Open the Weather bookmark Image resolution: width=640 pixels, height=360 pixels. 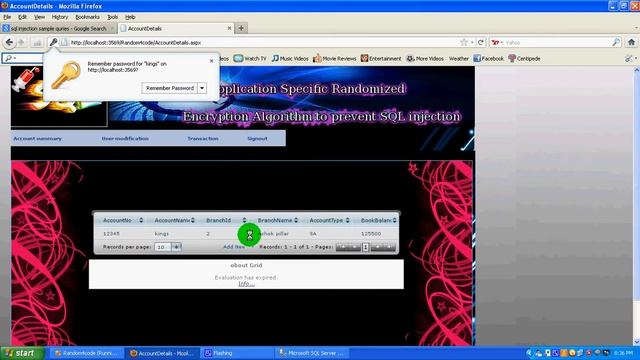click(x=459, y=59)
